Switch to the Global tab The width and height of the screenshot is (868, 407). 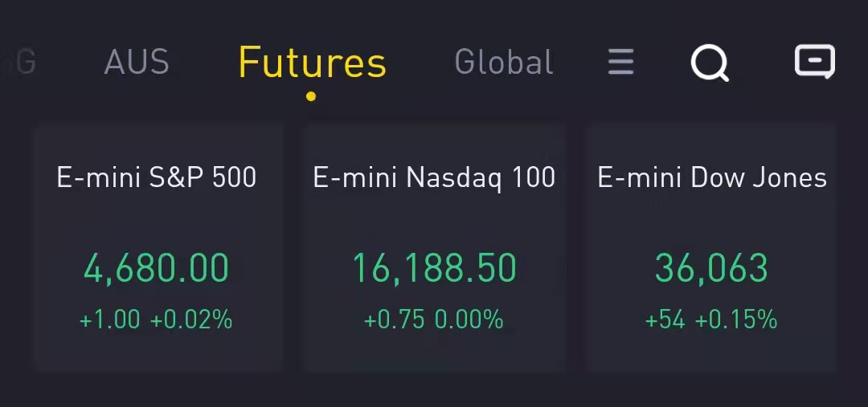click(504, 61)
